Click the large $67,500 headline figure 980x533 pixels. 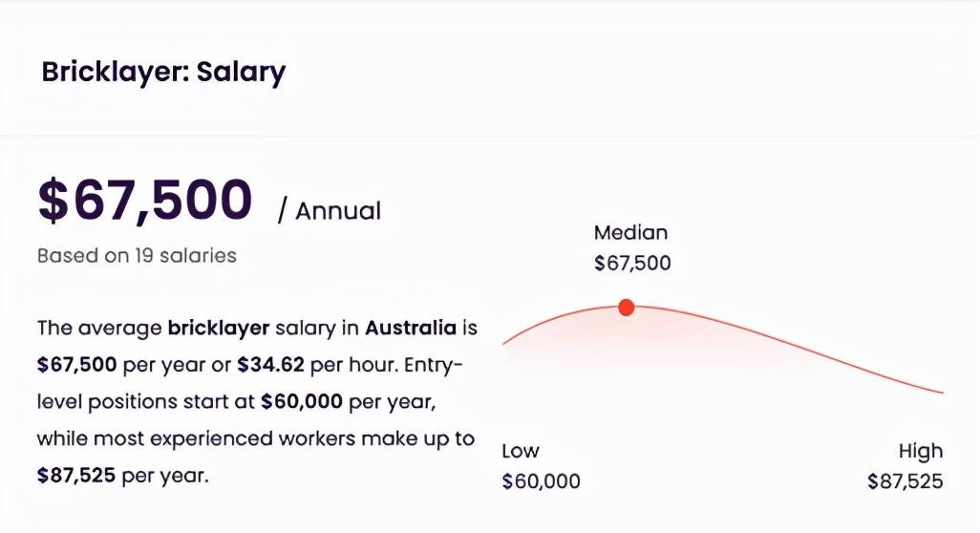(x=144, y=201)
